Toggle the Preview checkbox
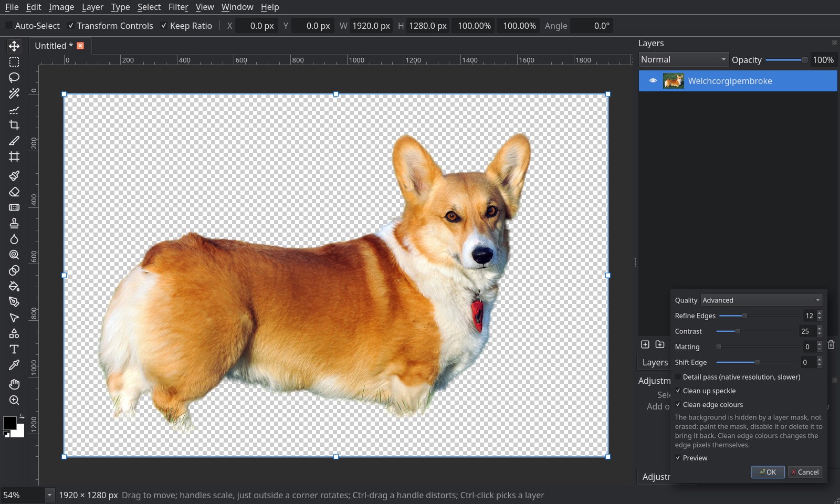The height and width of the screenshot is (504, 840). click(x=678, y=458)
